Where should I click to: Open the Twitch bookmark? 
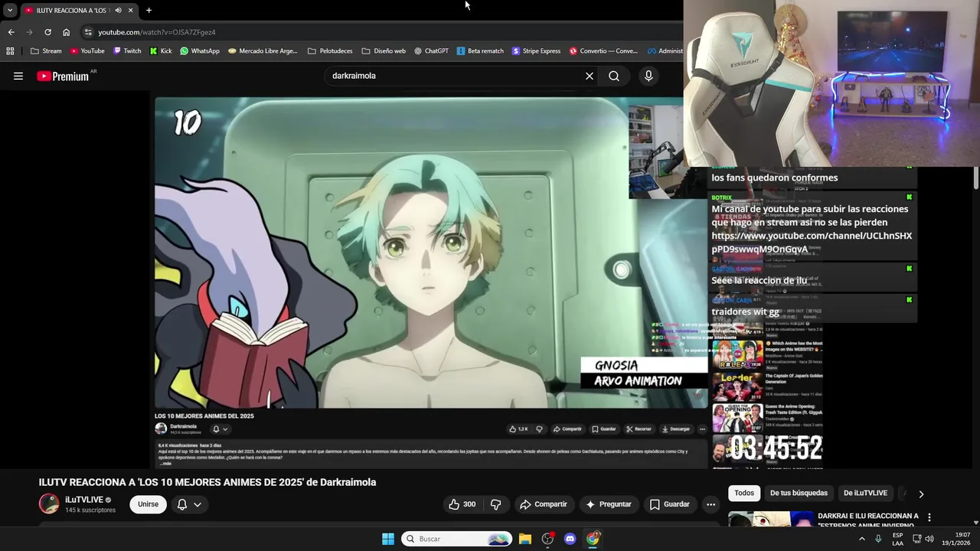127,51
